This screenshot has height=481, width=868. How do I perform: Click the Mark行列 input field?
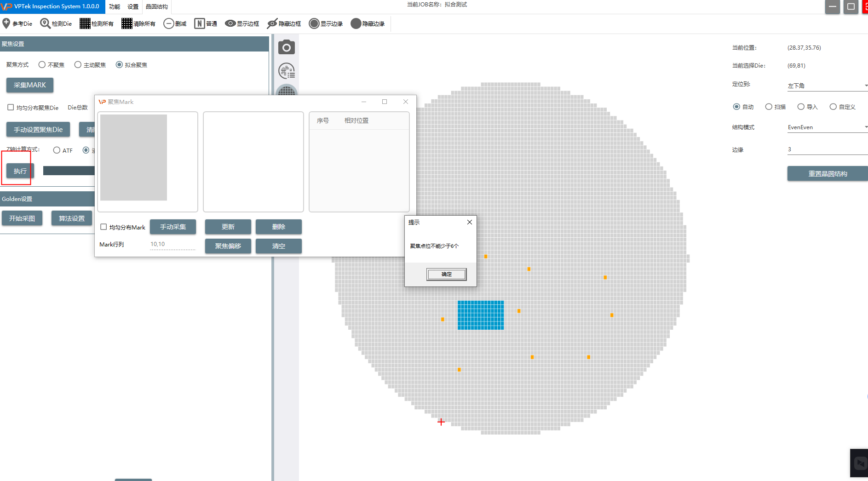[172, 244]
